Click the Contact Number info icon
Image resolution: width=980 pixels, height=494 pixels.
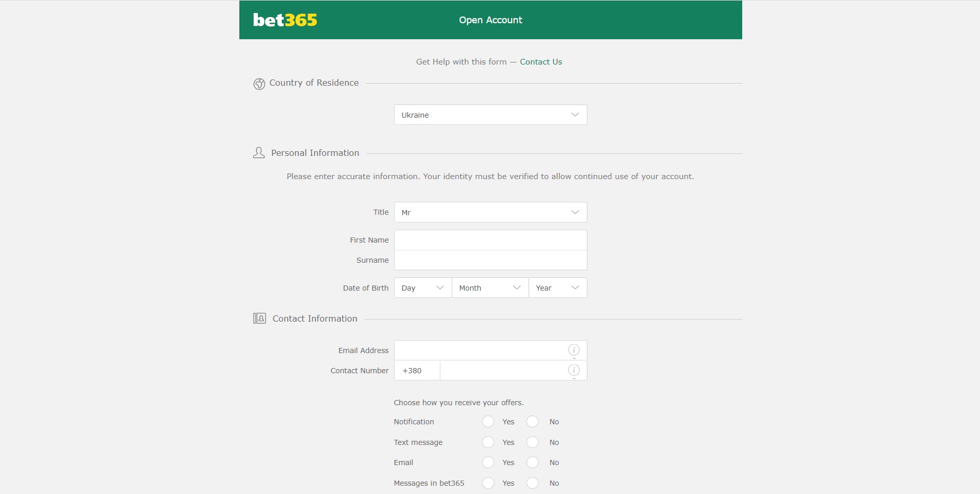574,370
